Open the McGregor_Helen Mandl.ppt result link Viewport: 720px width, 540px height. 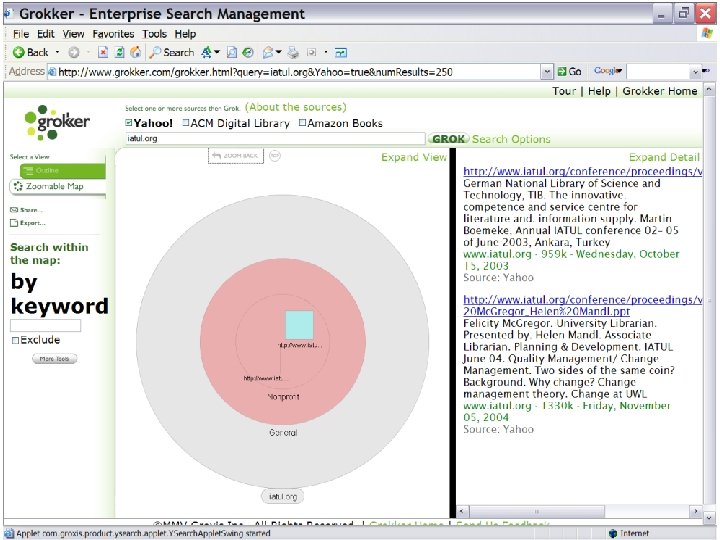[x=546, y=311]
